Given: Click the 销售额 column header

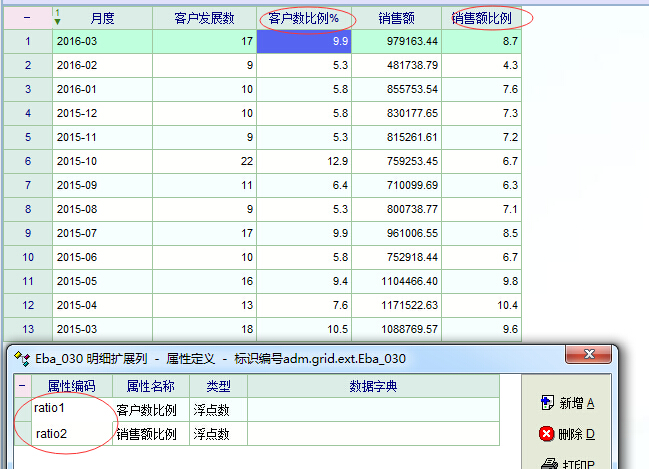Looking at the screenshot, I should tap(396, 18).
